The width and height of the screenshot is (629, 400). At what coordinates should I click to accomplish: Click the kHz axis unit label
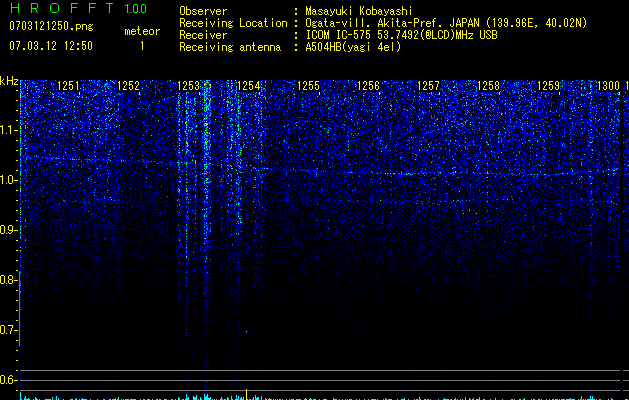9,81
